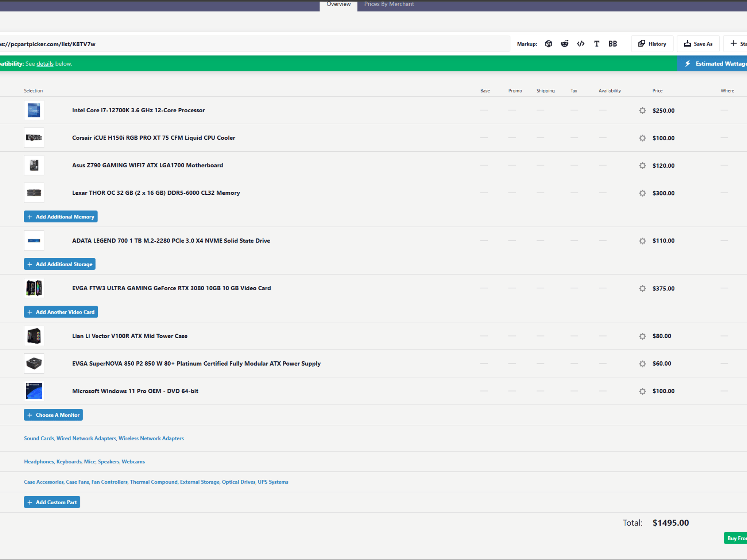The width and height of the screenshot is (747, 560).
Task: Click the Lian Li case thumbnail
Action: 34,336
